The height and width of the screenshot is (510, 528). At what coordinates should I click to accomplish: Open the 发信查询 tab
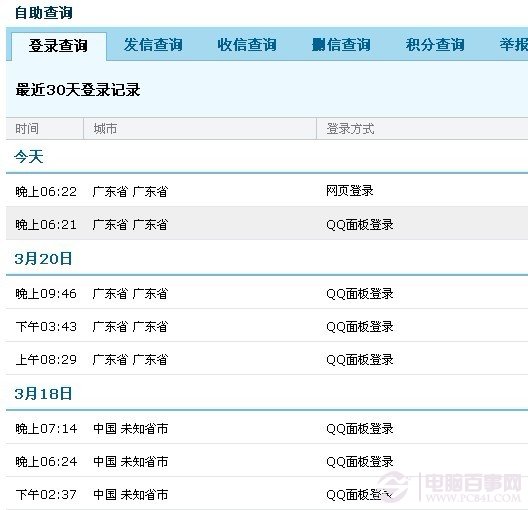coord(153,45)
